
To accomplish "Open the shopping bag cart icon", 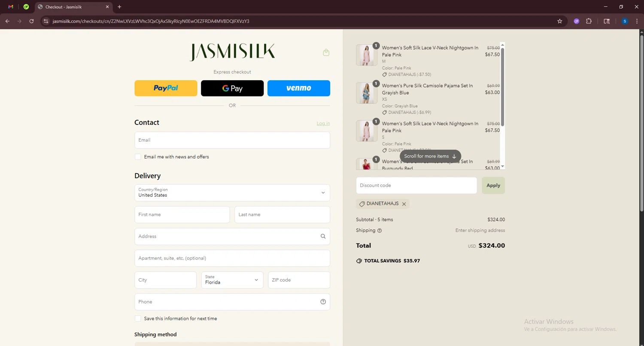I will coord(326,52).
